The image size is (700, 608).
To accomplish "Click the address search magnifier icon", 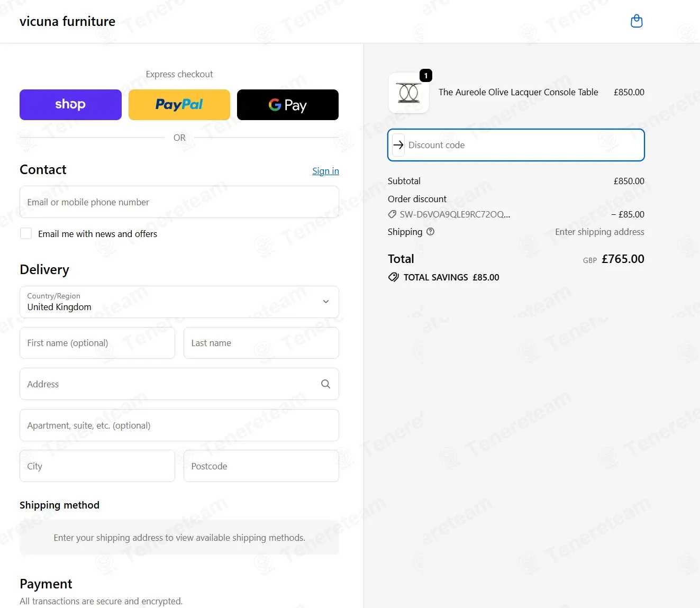I will tap(326, 384).
